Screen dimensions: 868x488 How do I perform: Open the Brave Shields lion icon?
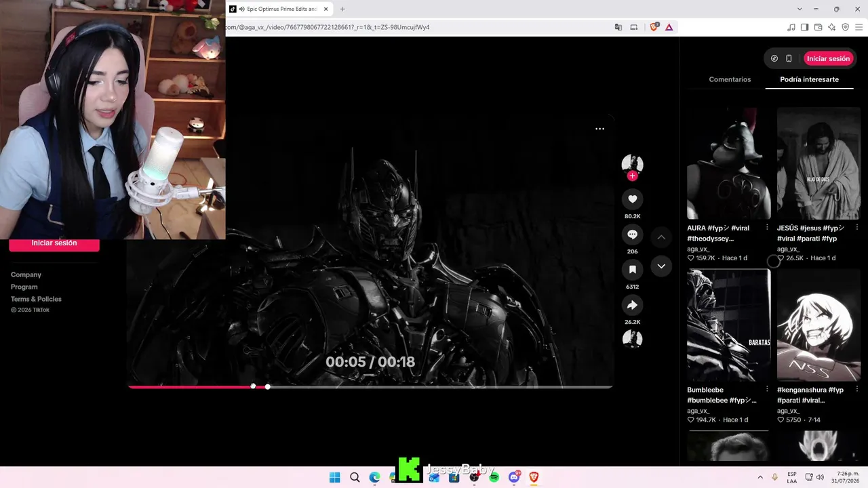654,27
